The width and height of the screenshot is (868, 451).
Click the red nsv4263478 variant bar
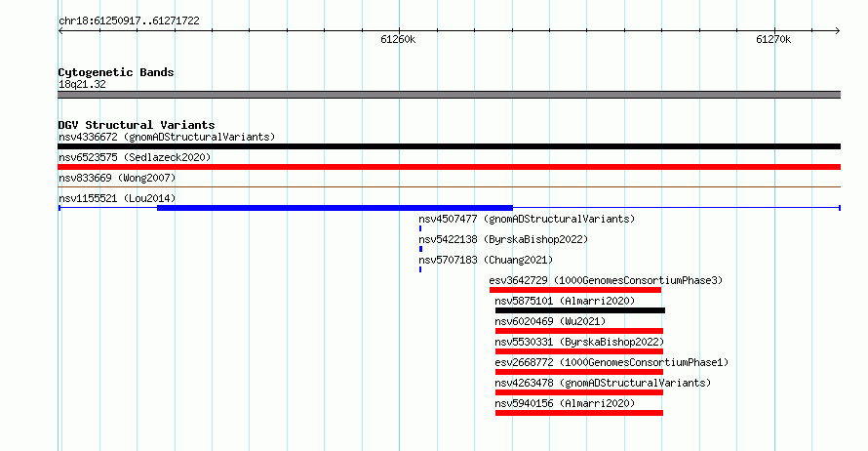pos(579,392)
